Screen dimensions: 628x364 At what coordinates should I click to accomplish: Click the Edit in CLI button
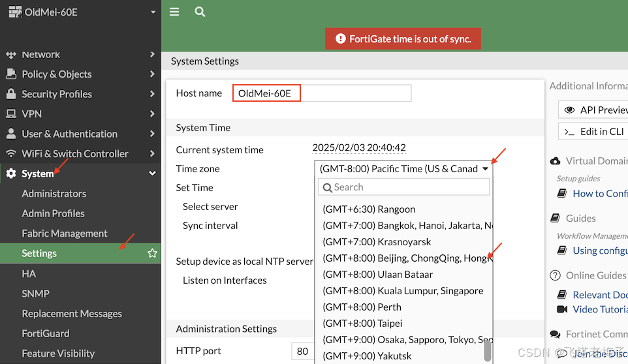click(593, 132)
